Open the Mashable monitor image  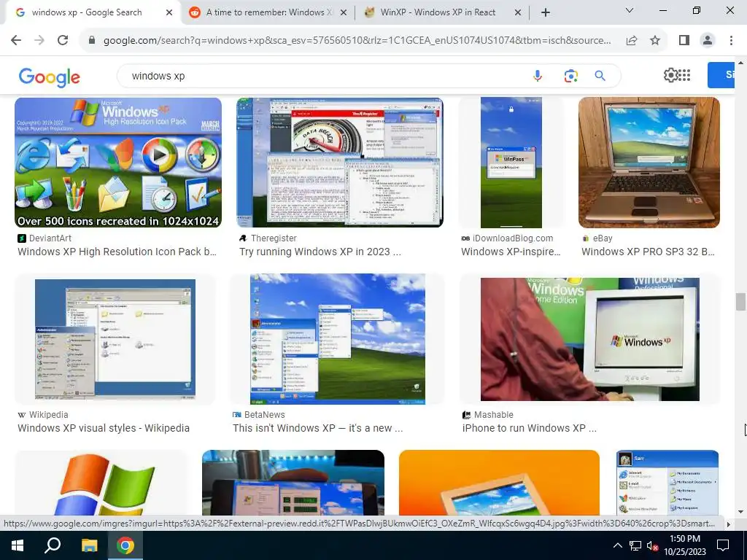pyautogui.click(x=589, y=338)
